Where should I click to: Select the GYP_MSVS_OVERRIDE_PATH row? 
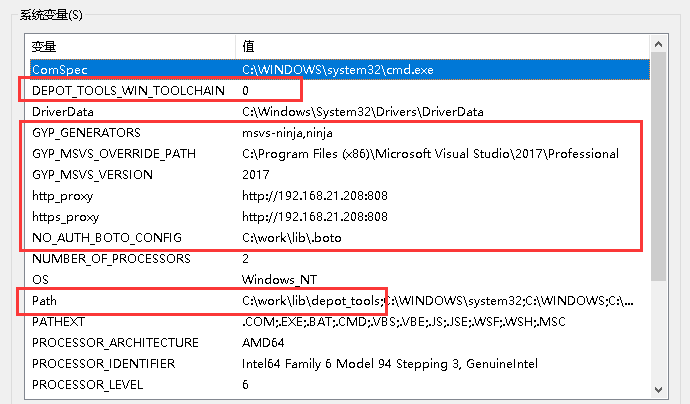pyautogui.click(x=340, y=154)
